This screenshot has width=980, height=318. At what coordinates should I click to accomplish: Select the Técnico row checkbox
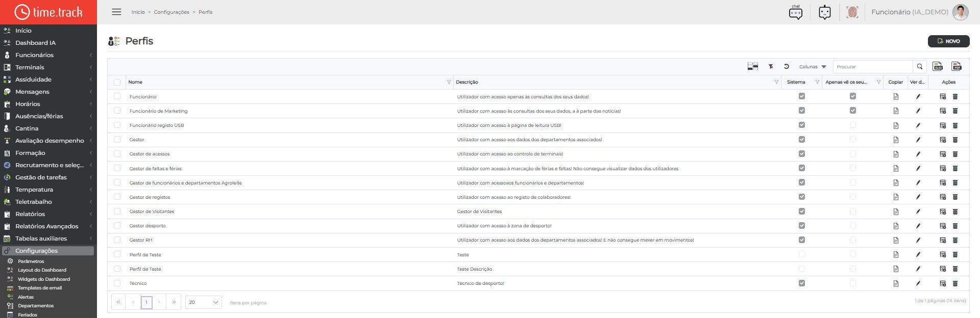click(117, 283)
